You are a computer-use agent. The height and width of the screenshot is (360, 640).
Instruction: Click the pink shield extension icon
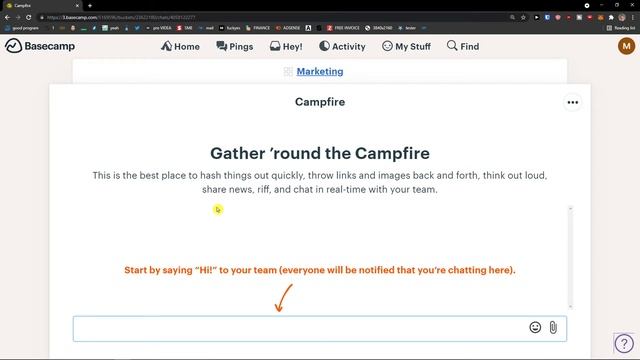[x=558, y=17]
